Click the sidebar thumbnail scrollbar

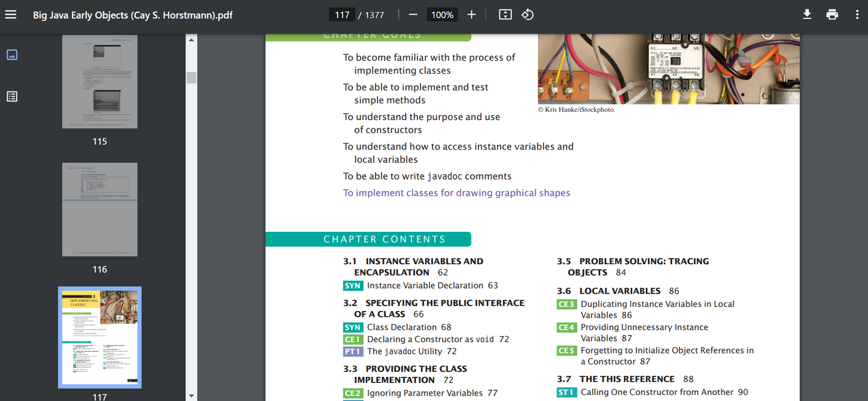191,77
